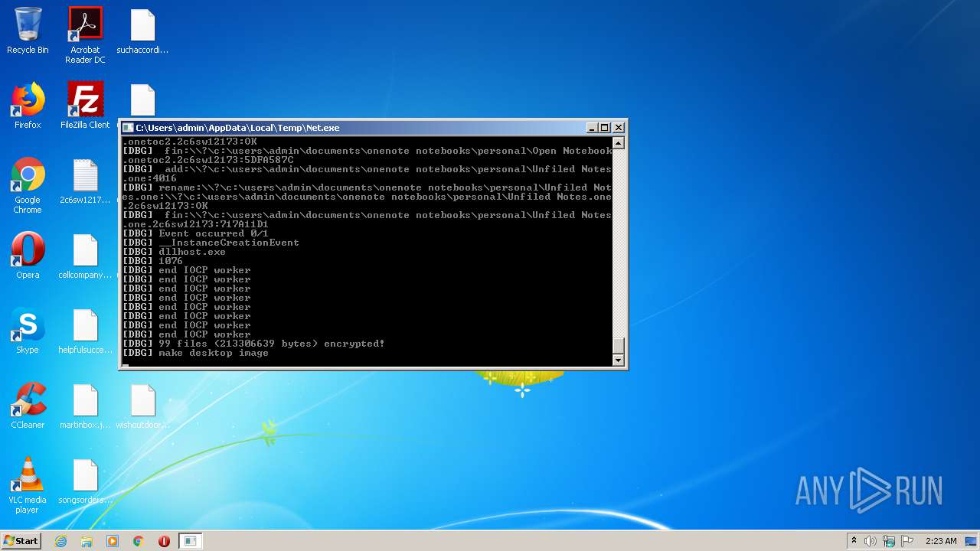Image resolution: width=980 pixels, height=551 pixels.
Task: Click the '99 files (213306639 bytes) encrypted!' line
Action: (x=253, y=344)
